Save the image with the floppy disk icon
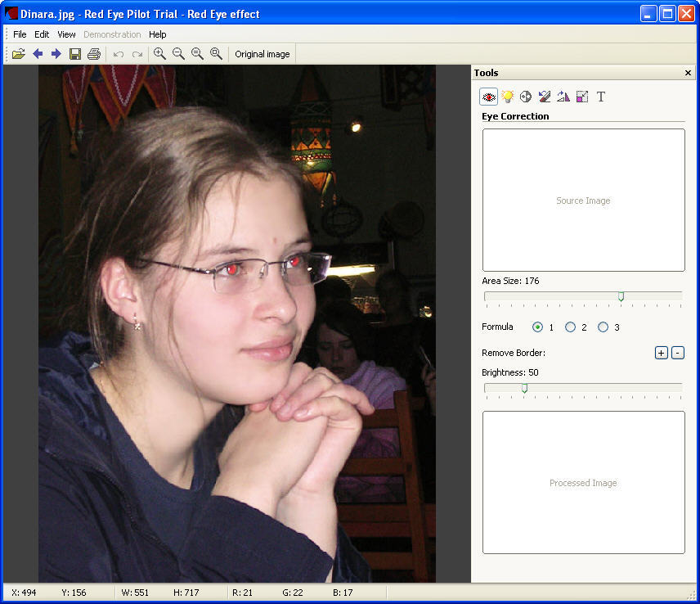 coord(75,54)
